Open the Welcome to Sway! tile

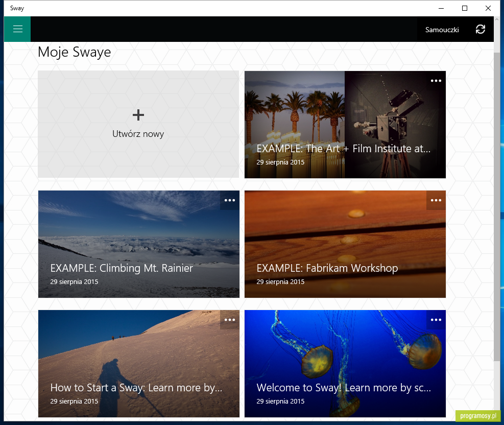[345, 364]
